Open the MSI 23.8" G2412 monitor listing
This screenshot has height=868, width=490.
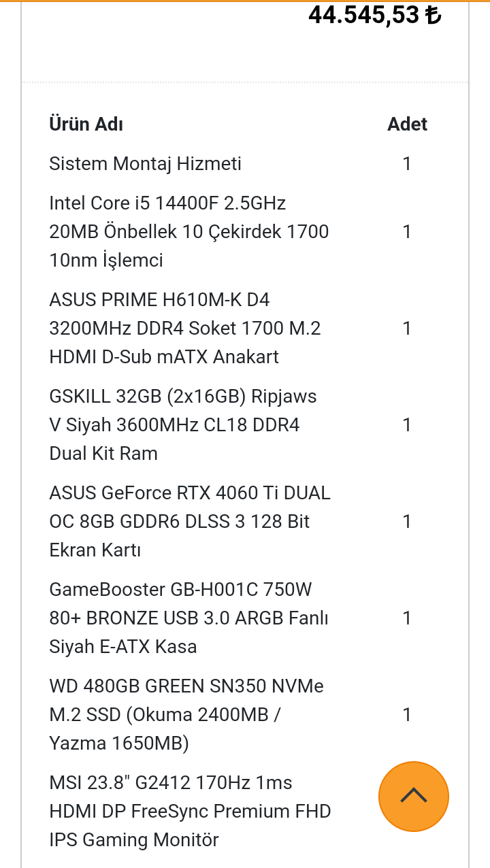click(190, 811)
